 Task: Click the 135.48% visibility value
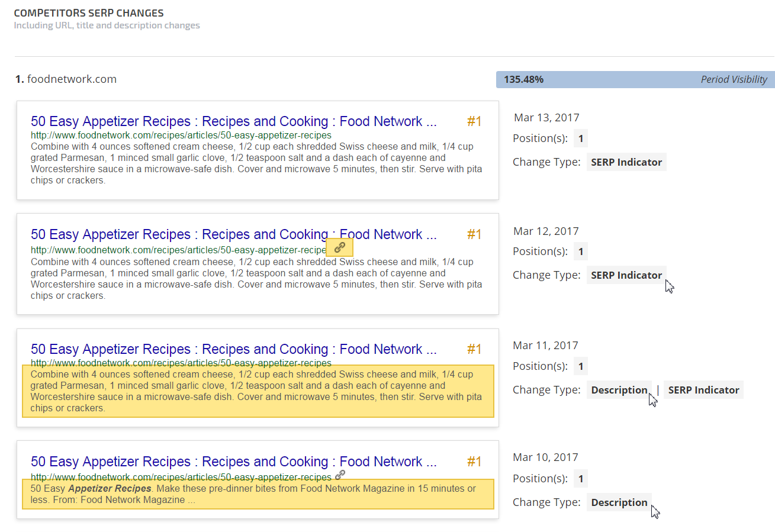(x=523, y=79)
